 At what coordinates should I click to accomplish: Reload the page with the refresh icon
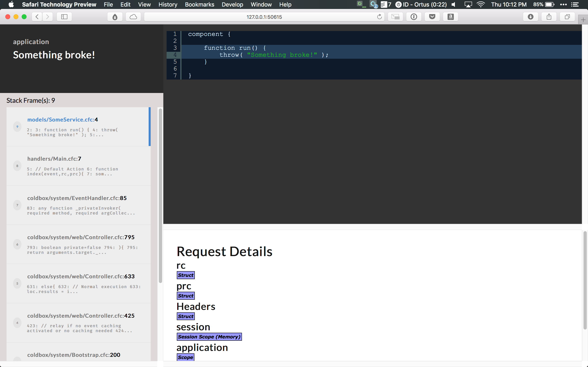(x=379, y=17)
